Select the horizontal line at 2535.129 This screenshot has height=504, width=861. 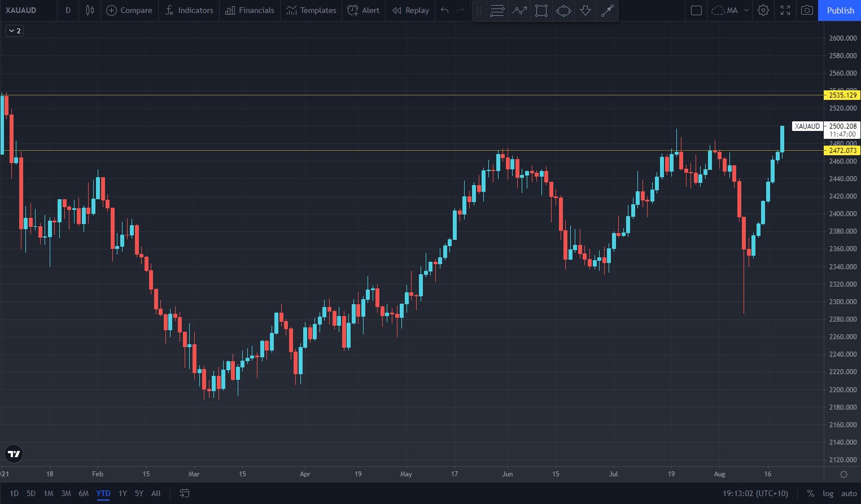coord(411,95)
